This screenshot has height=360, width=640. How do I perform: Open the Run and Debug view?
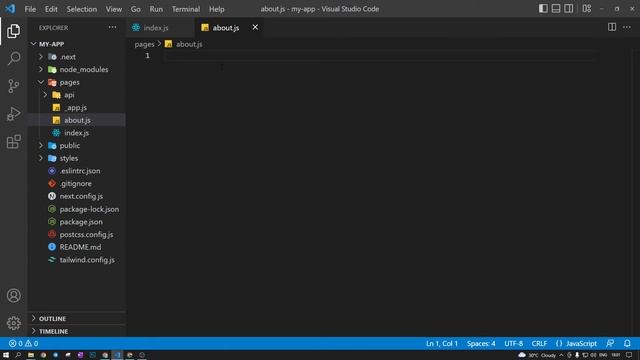[13, 114]
